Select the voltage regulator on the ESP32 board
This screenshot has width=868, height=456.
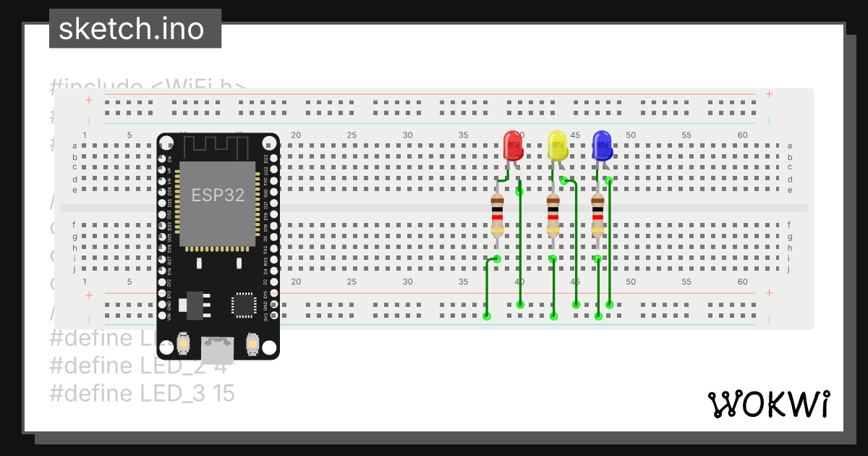pos(196,305)
